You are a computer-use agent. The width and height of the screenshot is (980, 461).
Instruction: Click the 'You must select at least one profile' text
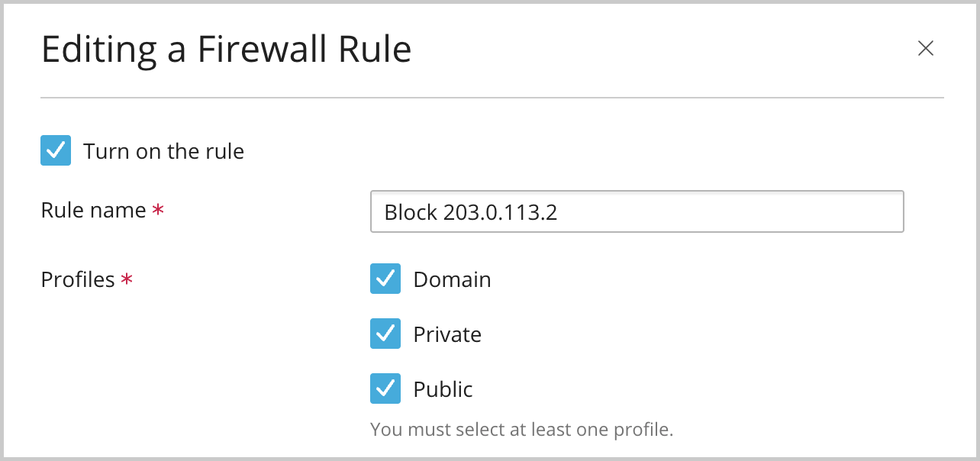click(x=521, y=429)
